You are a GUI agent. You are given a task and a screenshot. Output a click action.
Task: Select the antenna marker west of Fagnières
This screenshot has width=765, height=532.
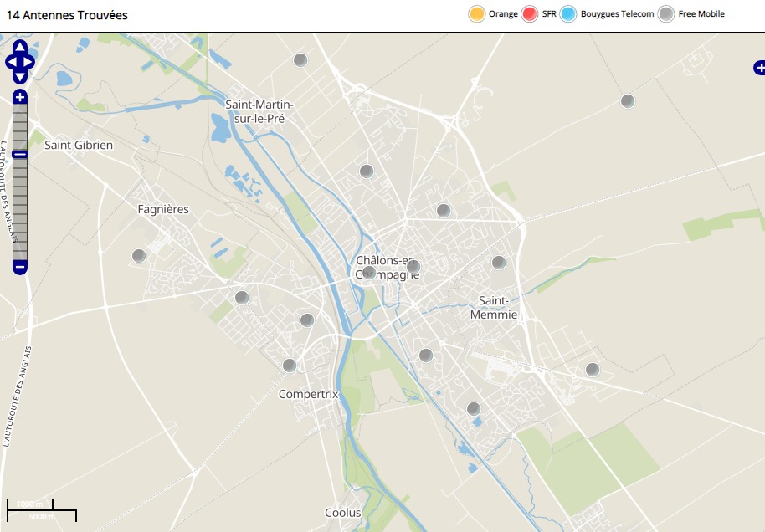[139, 256]
